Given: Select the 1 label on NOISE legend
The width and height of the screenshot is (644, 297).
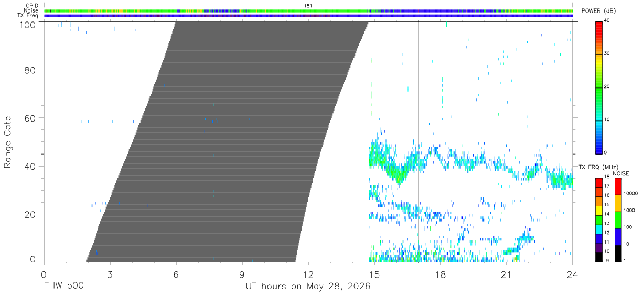Looking at the screenshot, I should [x=625, y=260].
